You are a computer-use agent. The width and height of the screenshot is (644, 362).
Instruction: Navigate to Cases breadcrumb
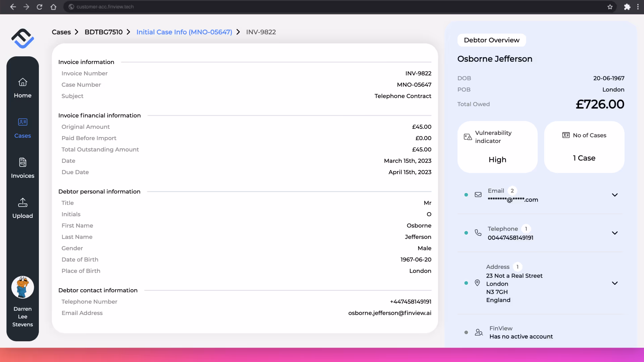pos(61,32)
